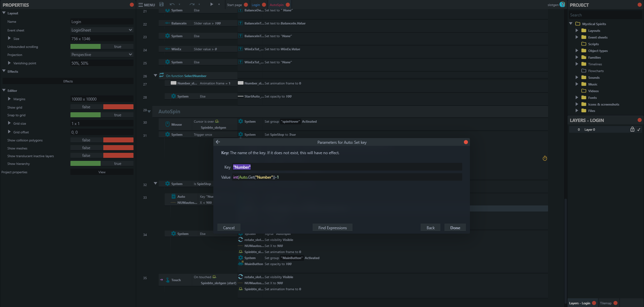
Task: Toggle Show collision polygons property
Action: (x=102, y=140)
